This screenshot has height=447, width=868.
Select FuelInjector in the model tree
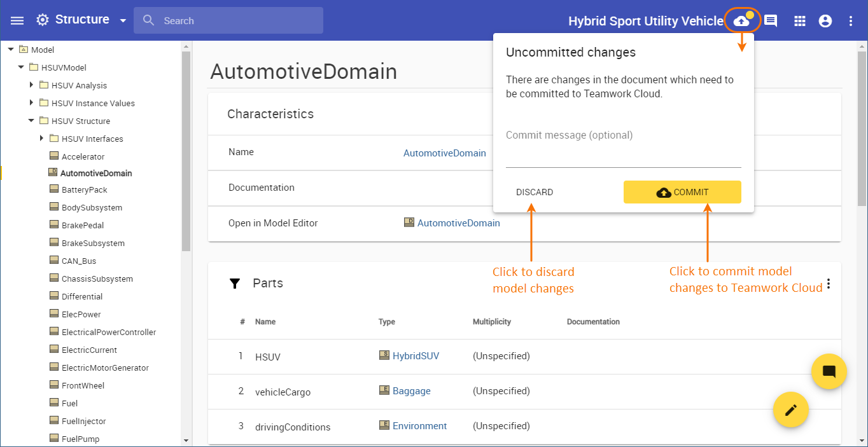click(83, 421)
